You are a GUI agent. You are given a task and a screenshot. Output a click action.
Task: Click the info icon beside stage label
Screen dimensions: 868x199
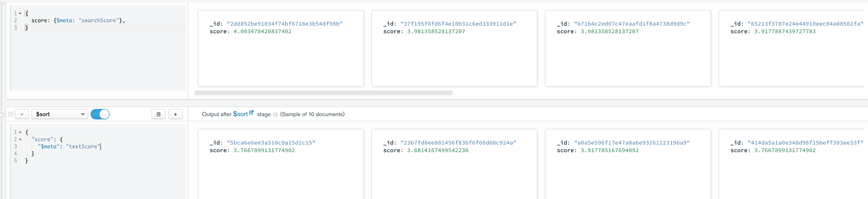click(275, 114)
